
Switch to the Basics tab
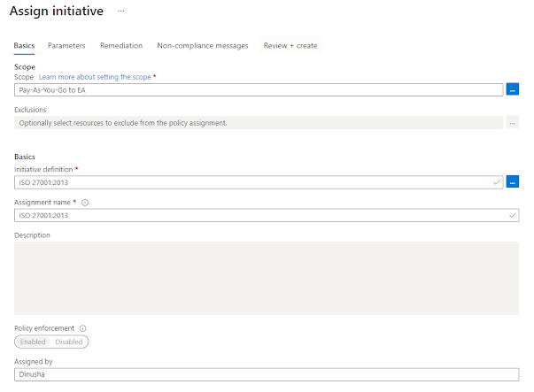pos(24,45)
